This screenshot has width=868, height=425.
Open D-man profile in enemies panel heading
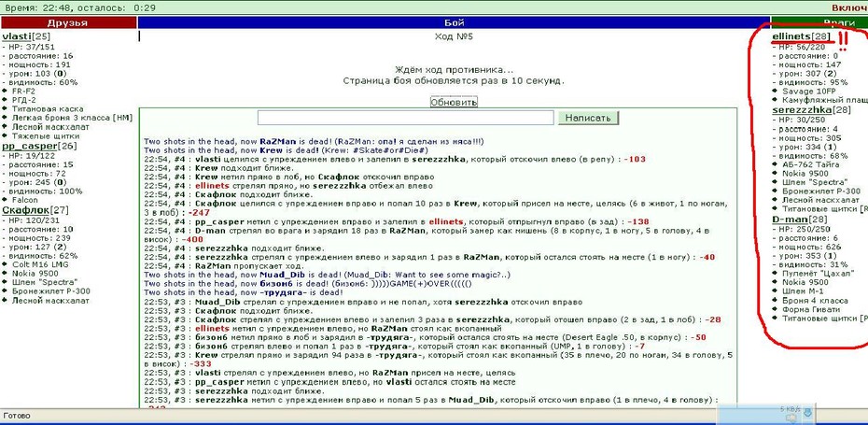pyautogui.click(x=790, y=220)
